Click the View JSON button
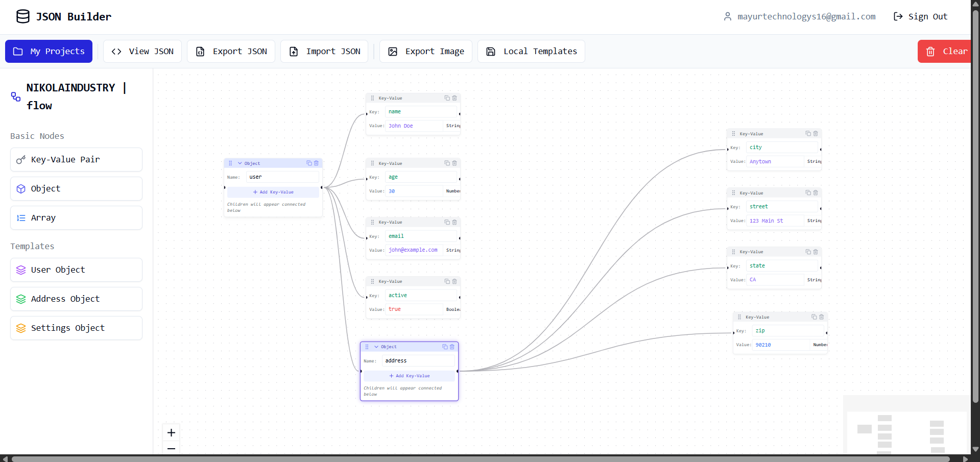The width and height of the screenshot is (980, 462). [142, 52]
